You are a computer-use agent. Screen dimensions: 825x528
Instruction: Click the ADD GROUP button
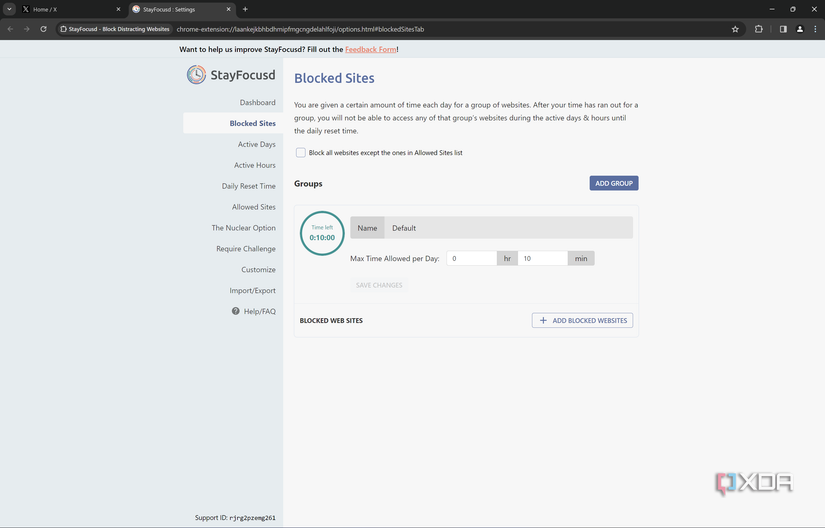(613, 183)
